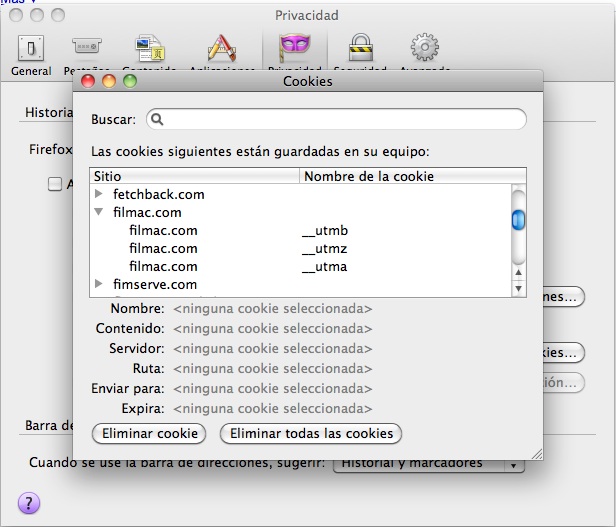Open the General preferences pane icon
The height and width of the screenshot is (527, 616).
point(31,48)
